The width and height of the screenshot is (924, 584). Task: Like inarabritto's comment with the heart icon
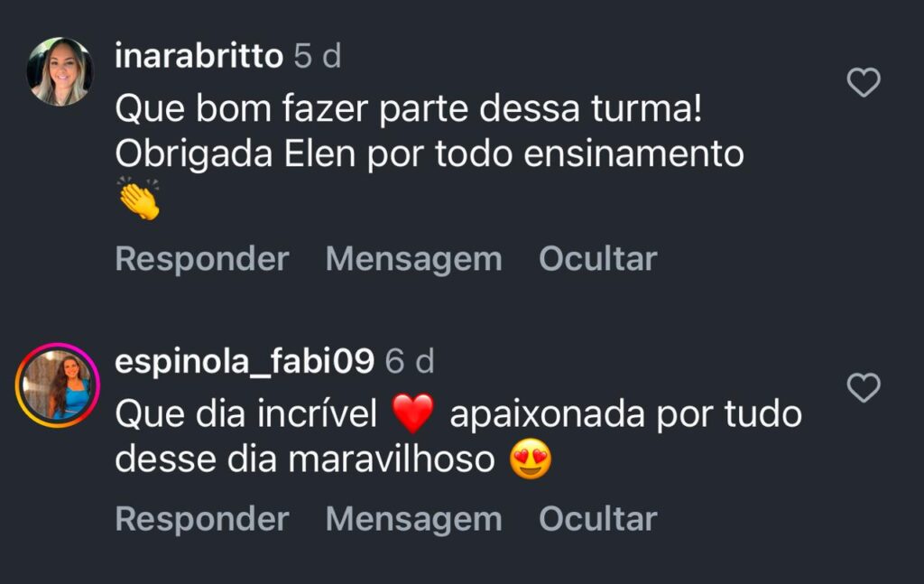pos(864,84)
